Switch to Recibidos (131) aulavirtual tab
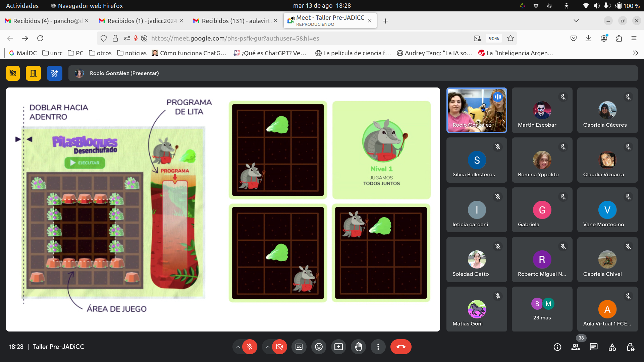The image size is (644, 362). click(235, 21)
